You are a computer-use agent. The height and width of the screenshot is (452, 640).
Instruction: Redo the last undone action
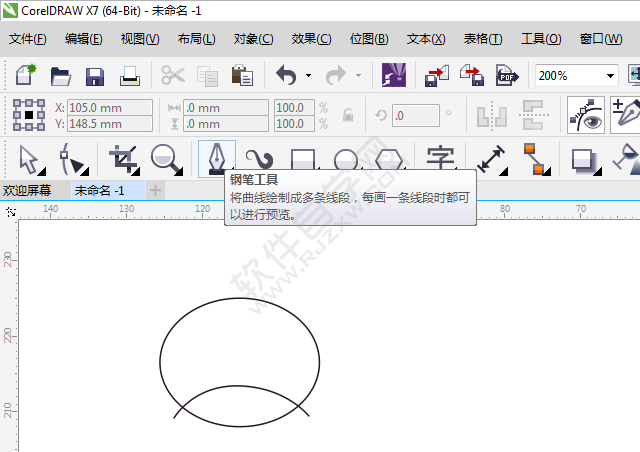(x=336, y=75)
